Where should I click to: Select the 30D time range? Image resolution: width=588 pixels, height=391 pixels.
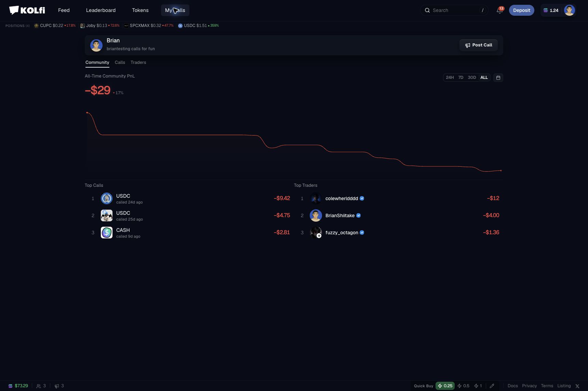coord(472,78)
